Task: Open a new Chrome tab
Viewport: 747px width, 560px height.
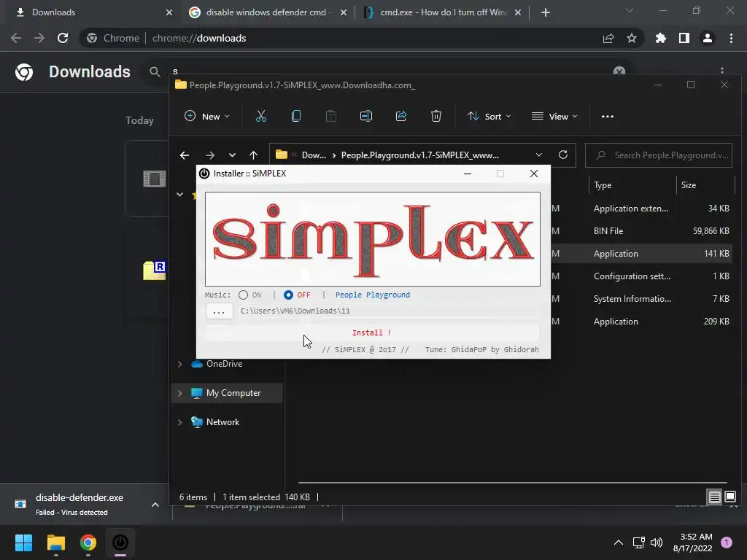Action: click(546, 12)
